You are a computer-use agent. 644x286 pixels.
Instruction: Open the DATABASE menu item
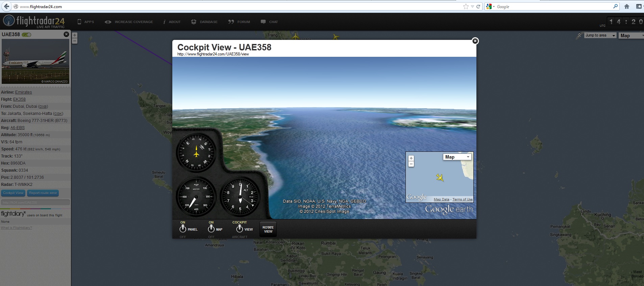click(x=204, y=22)
